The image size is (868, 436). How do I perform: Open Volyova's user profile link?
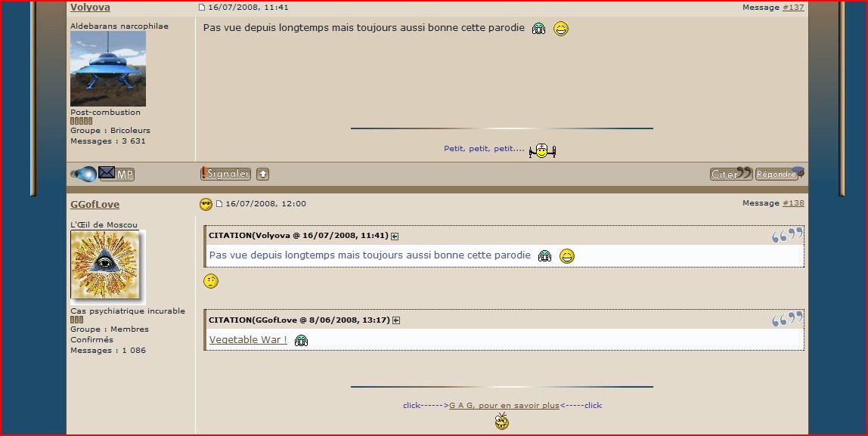coord(90,8)
